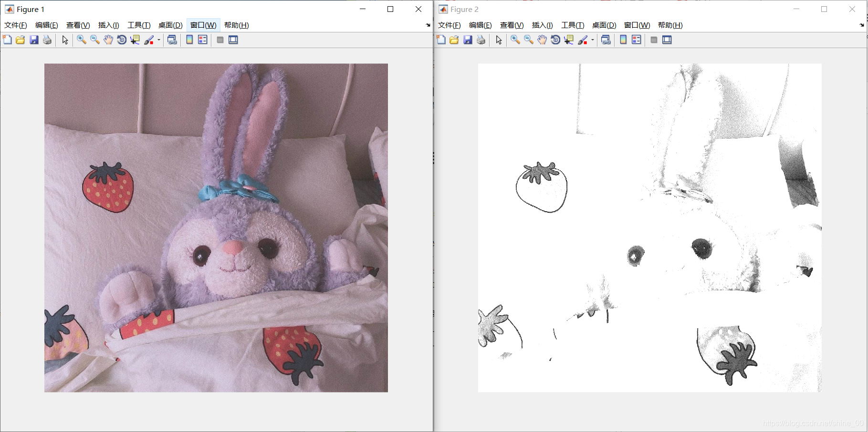This screenshot has width=868, height=432.
Task: Select Pan hand tool in Figure 2
Action: 542,40
